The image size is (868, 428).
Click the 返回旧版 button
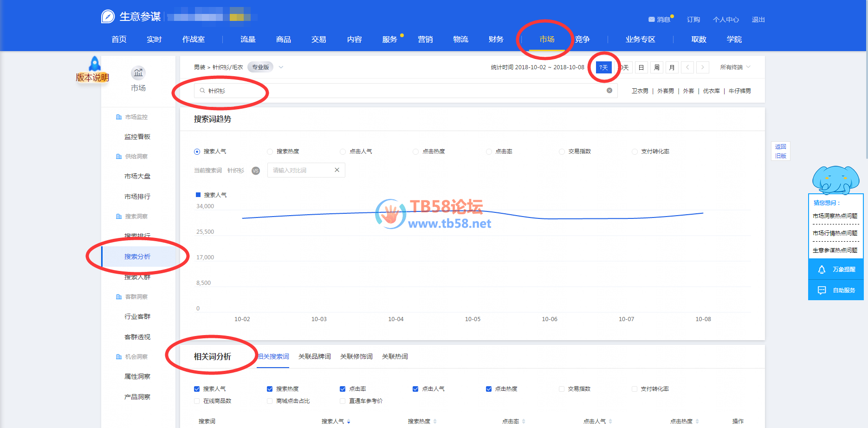click(780, 151)
